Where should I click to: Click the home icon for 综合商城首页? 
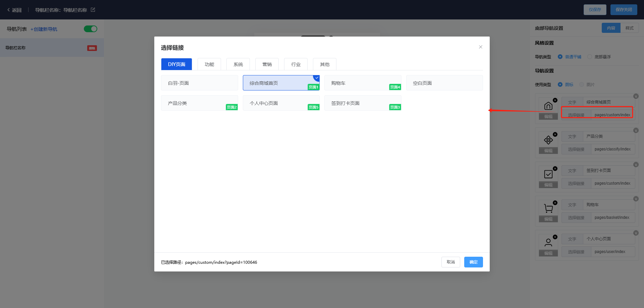(548, 106)
